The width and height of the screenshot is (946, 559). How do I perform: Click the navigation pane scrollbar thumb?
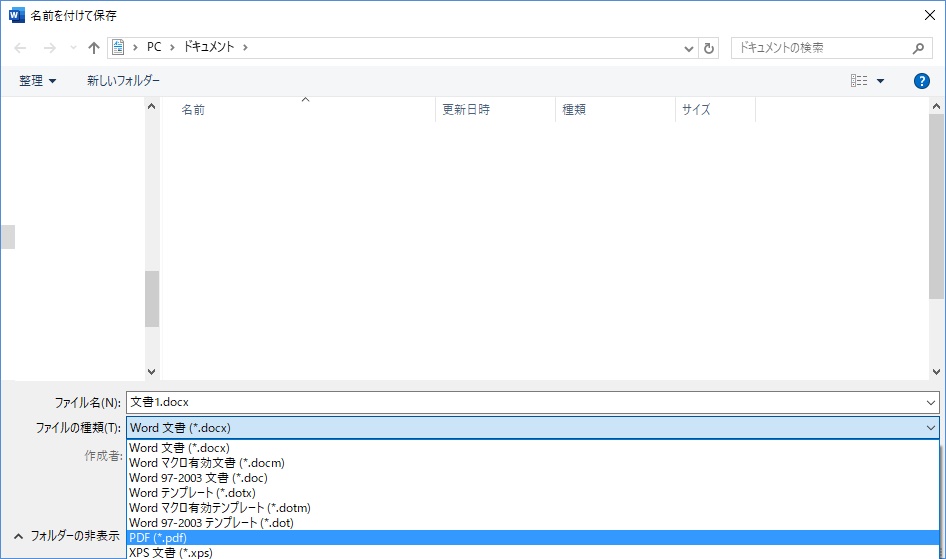tap(152, 299)
